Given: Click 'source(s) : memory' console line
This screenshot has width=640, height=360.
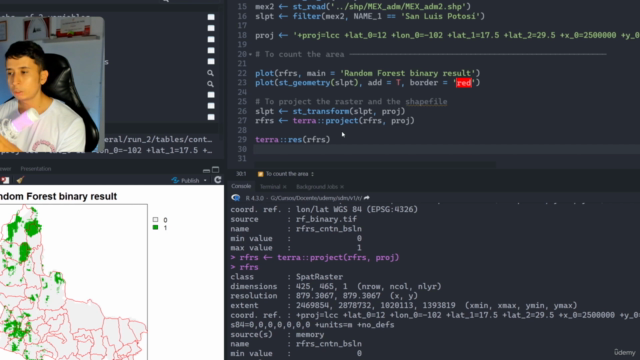Looking at the screenshot, I should [x=277, y=335].
